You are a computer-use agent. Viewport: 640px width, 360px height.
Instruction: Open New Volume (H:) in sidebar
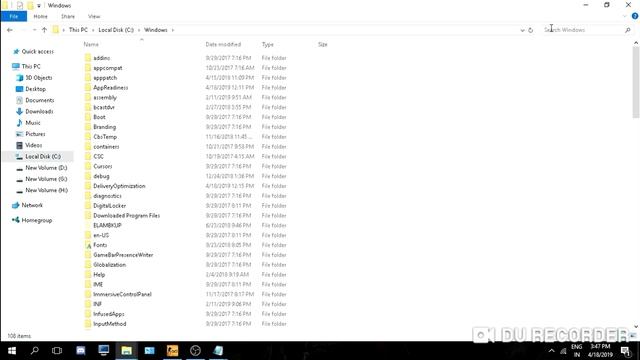[x=46, y=190]
